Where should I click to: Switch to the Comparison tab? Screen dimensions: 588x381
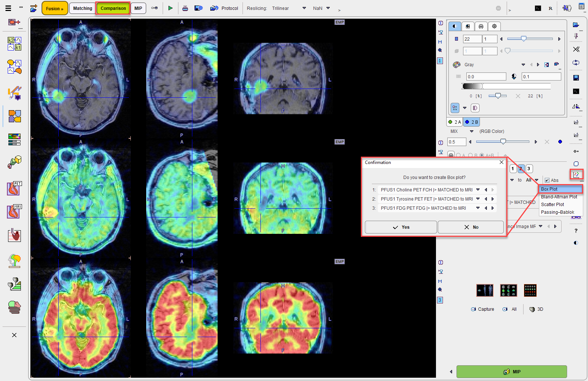tap(113, 8)
